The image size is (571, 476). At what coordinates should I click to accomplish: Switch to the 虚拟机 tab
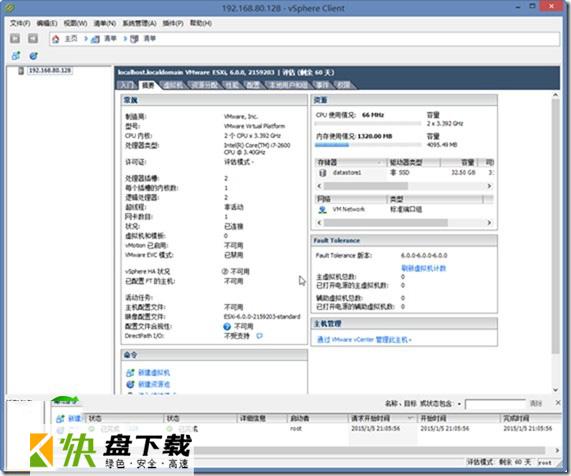pyautogui.click(x=173, y=85)
